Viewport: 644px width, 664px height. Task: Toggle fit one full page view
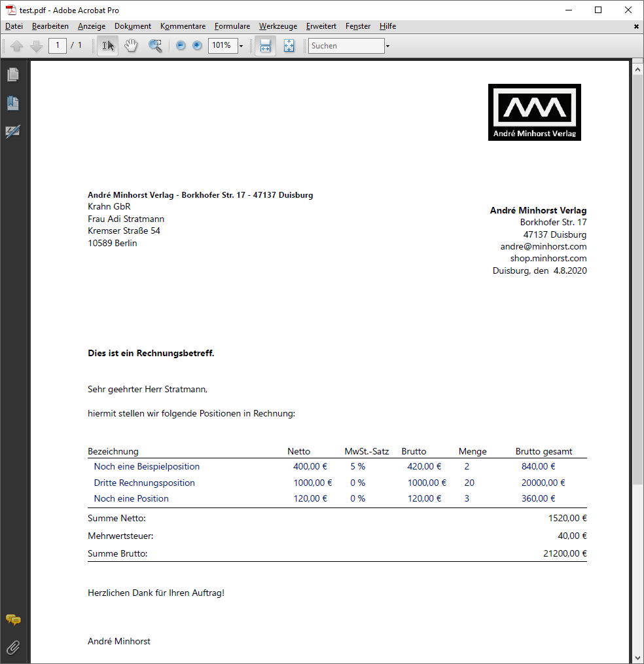pos(289,46)
